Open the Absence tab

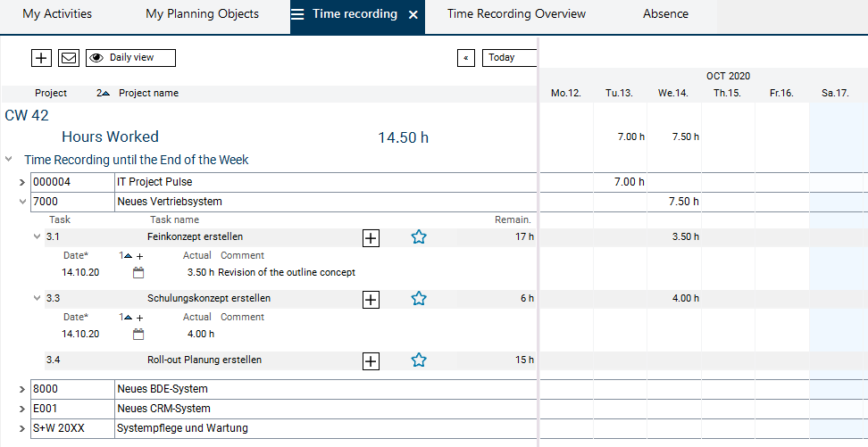coord(665,14)
